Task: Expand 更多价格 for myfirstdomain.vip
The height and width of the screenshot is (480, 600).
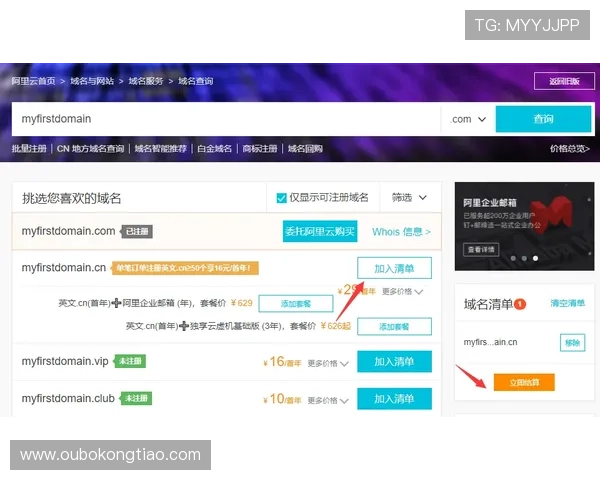Action: (328, 363)
